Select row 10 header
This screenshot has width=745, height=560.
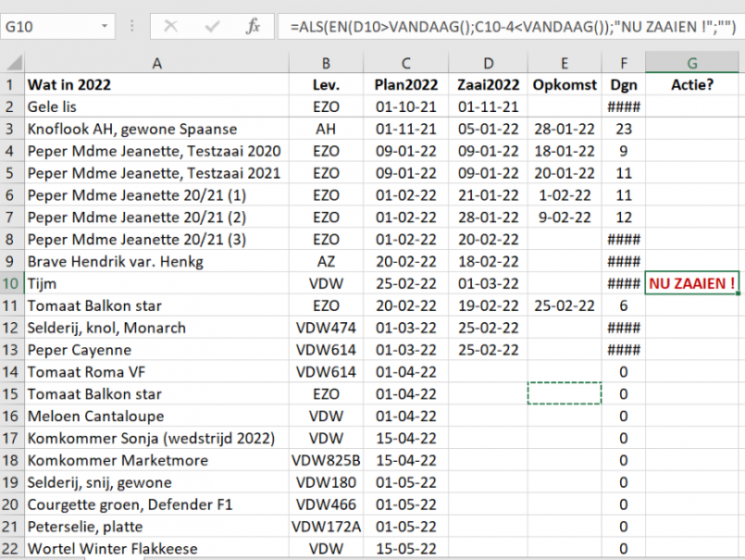[x=13, y=283]
